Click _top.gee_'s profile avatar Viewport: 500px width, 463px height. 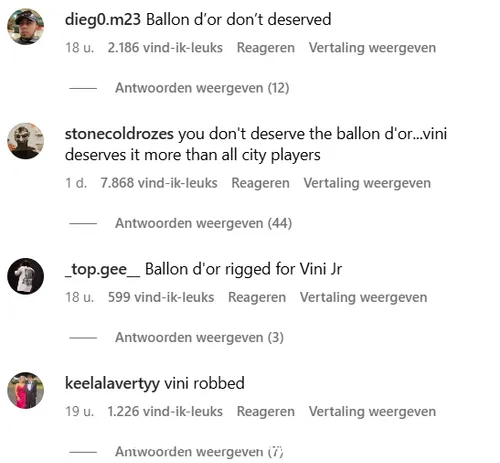coord(26,276)
